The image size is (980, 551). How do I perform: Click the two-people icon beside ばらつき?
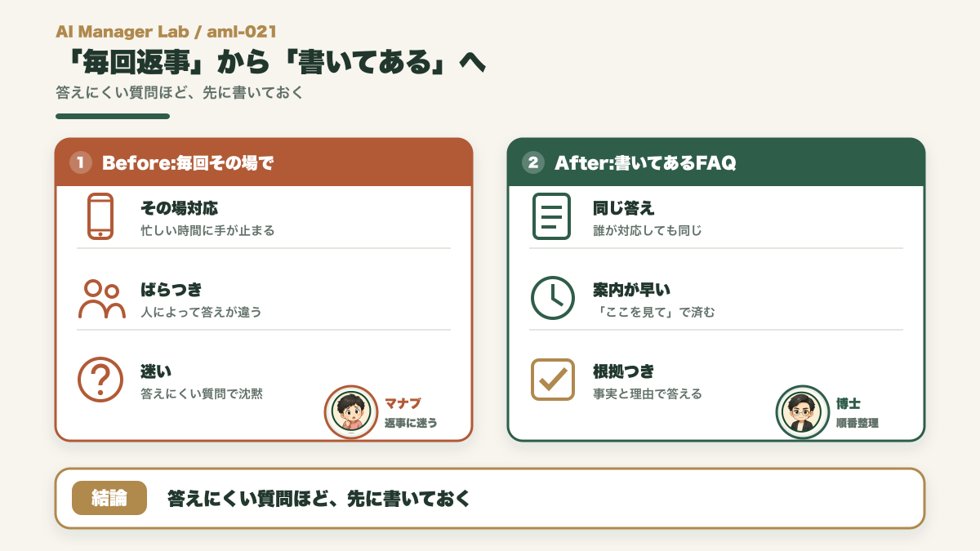pos(101,299)
